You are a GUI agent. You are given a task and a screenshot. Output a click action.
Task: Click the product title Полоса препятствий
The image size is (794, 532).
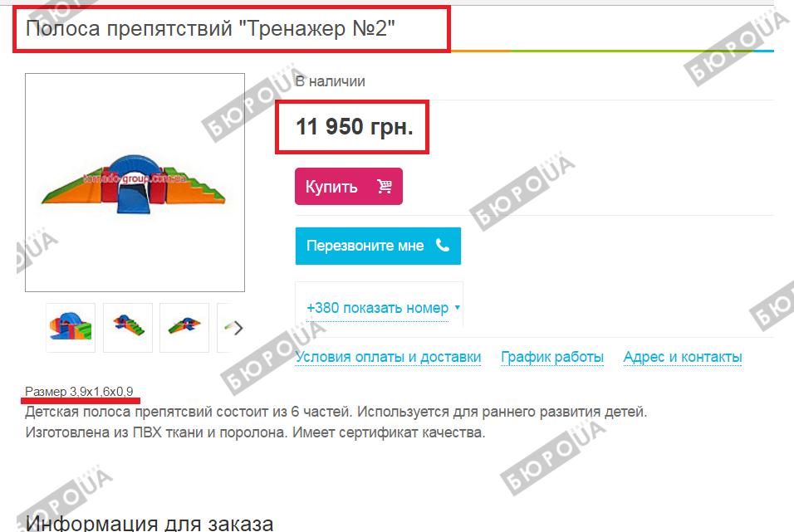210,28
